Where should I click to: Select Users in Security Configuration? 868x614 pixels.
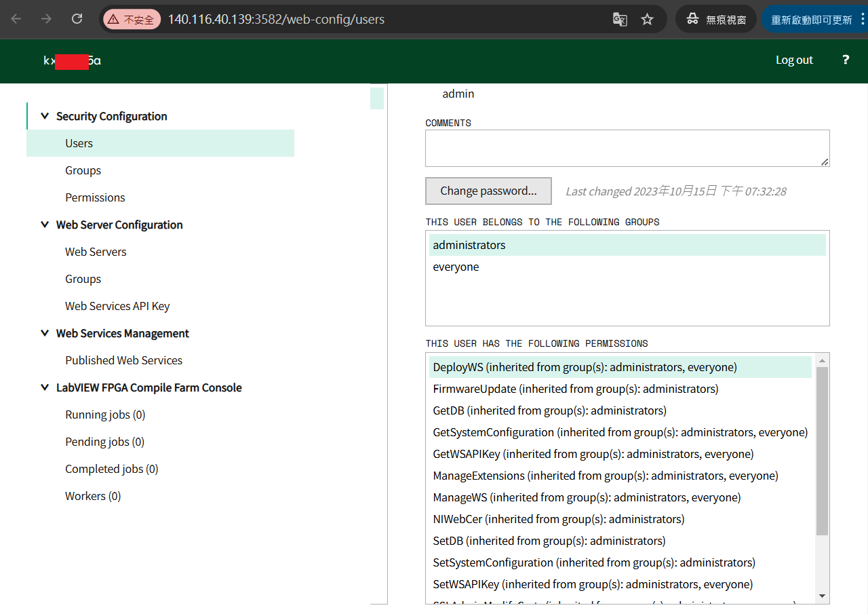click(160, 143)
